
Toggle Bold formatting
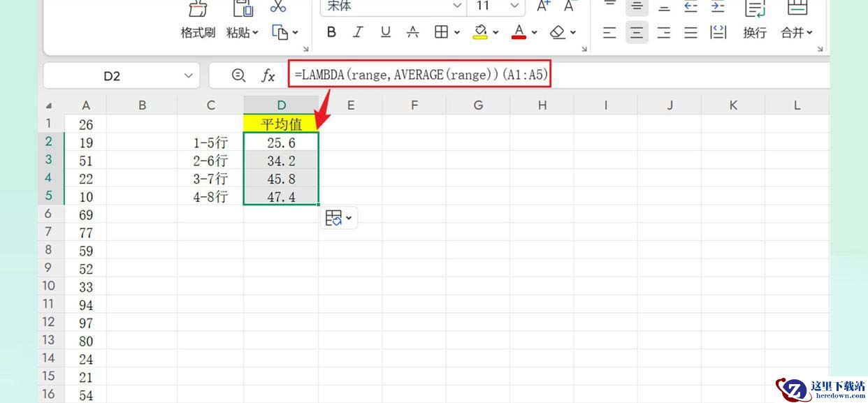coord(331,32)
